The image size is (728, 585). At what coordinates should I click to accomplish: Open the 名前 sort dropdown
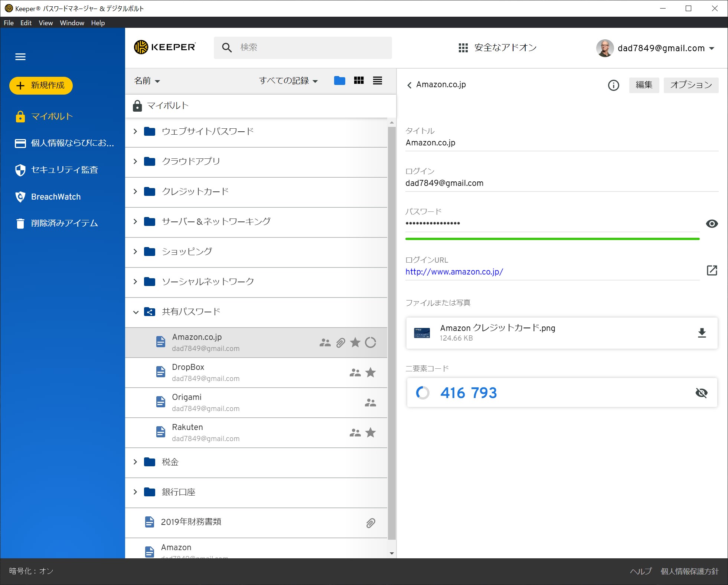tap(147, 81)
